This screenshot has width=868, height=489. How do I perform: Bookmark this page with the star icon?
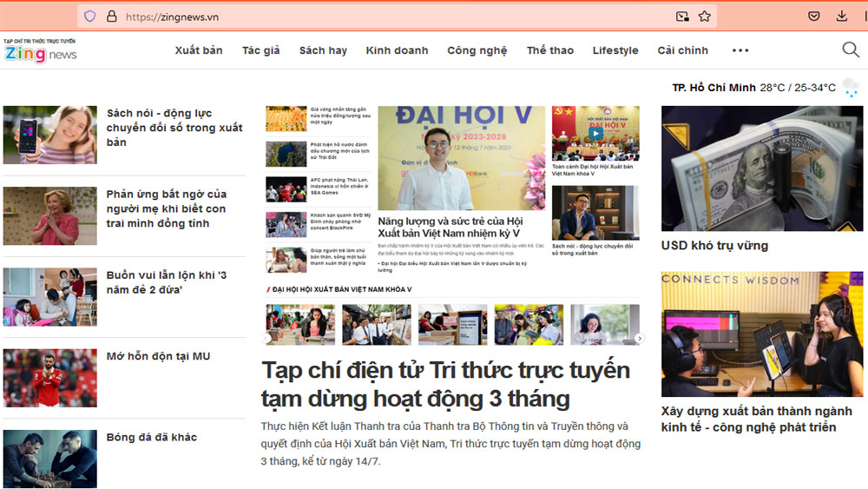[x=705, y=16]
